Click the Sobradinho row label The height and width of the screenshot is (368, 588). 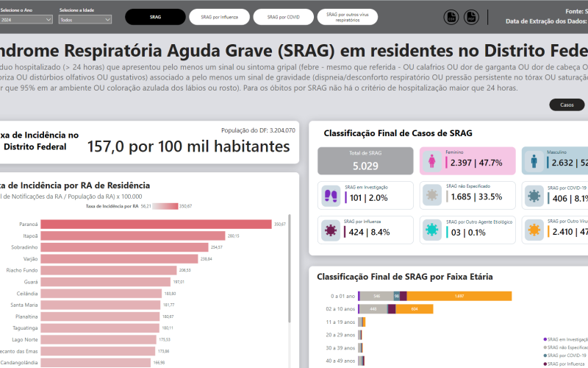(24, 247)
